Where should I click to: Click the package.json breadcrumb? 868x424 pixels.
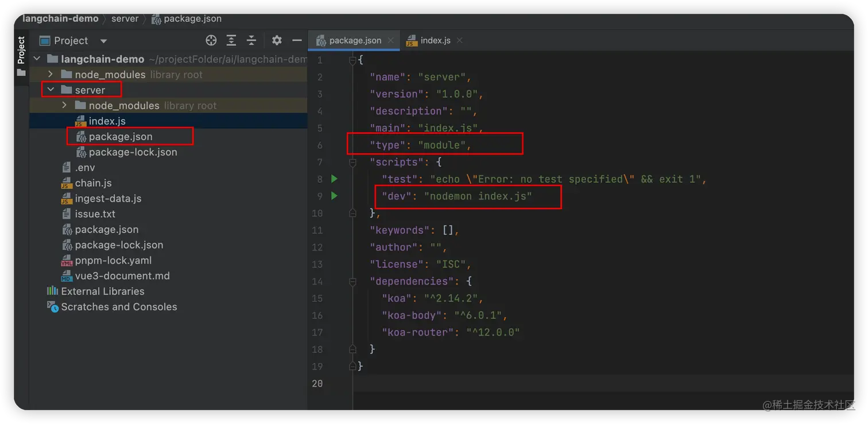[x=192, y=18]
